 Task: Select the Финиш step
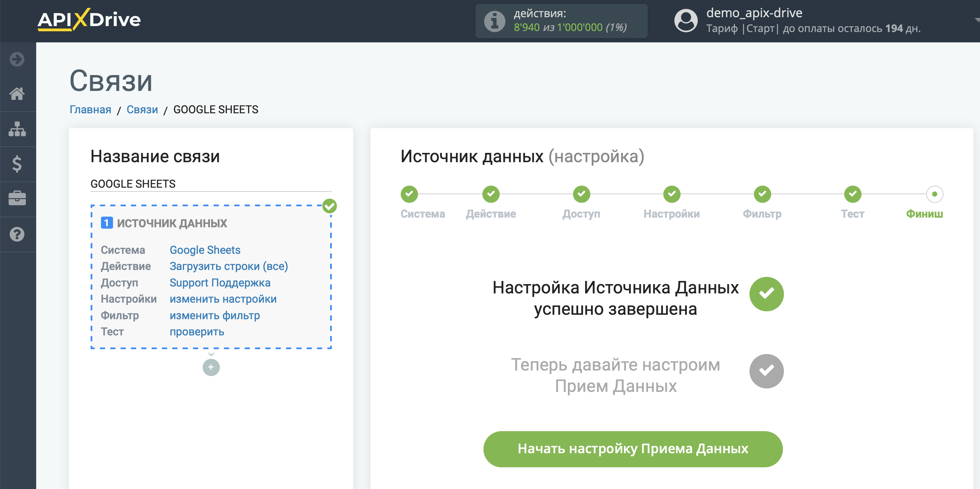[x=935, y=194]
